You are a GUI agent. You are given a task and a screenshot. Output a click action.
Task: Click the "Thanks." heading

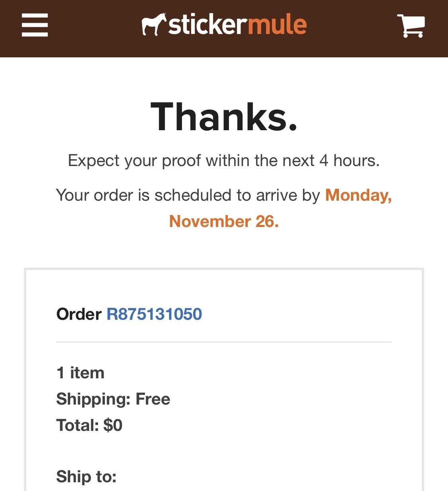[224, 117]
